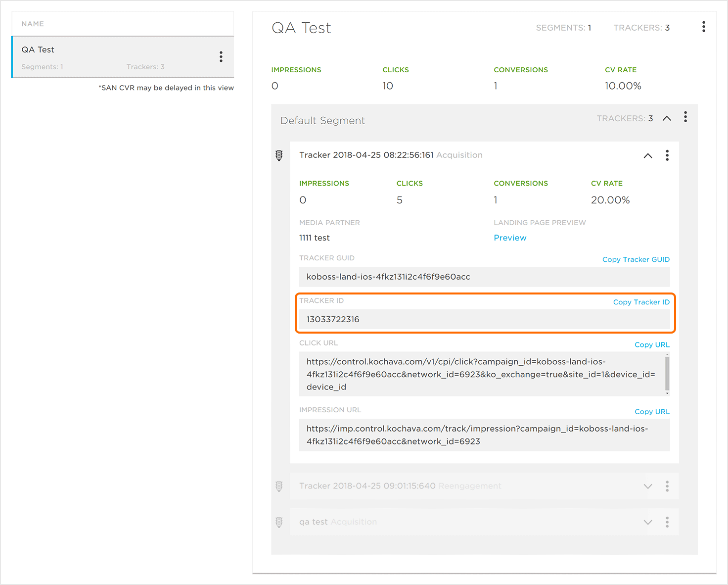Click the 10.00% CV rate value
Viewport: 728px width, 585px height.
(623, 86)
